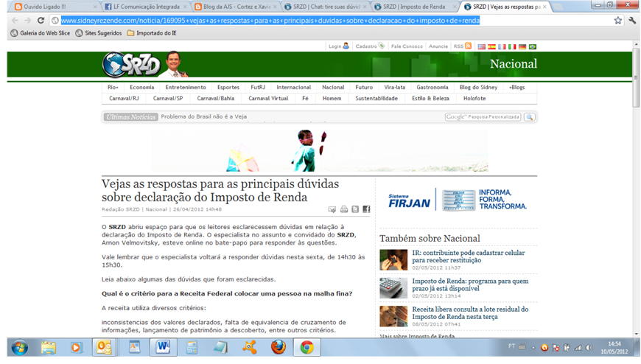Click the calculator article thumbnail
641x364 pixels.
click(x=393, y=288)
